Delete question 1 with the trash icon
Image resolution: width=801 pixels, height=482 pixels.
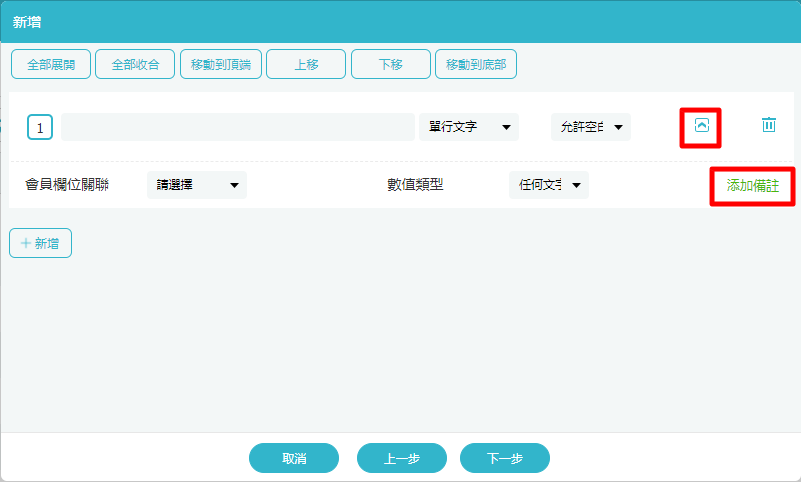(768, 125)
